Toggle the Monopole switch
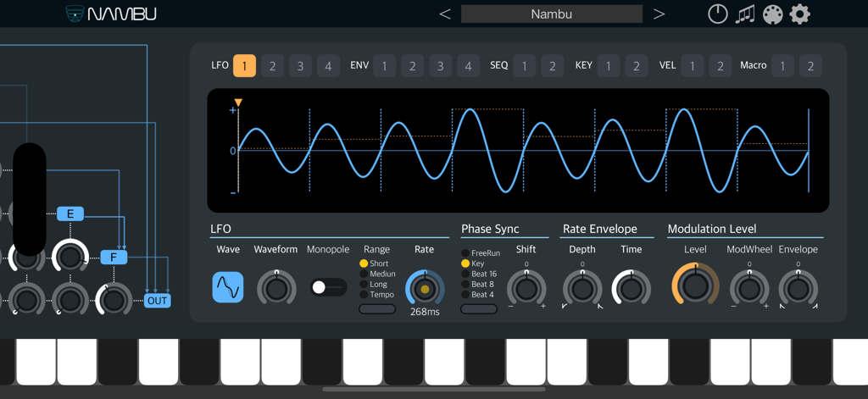 pos(328,287)
